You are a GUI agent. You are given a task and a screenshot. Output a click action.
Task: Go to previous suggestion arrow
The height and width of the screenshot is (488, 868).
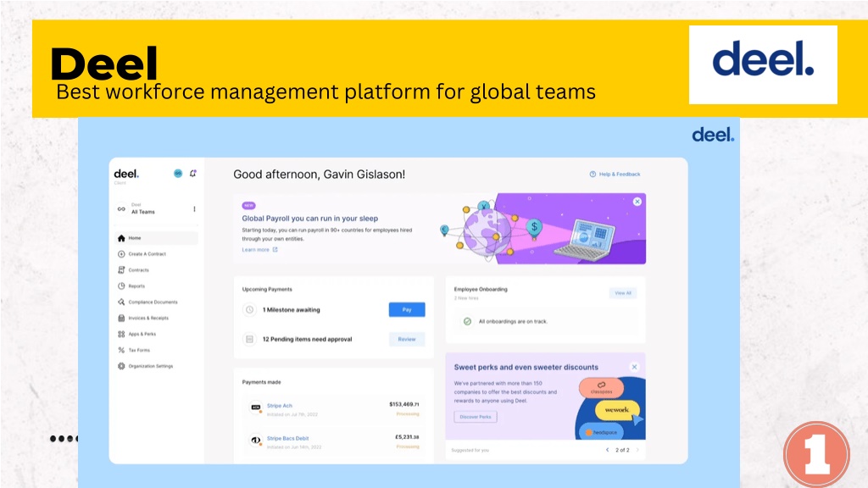(x=607, y=450)
